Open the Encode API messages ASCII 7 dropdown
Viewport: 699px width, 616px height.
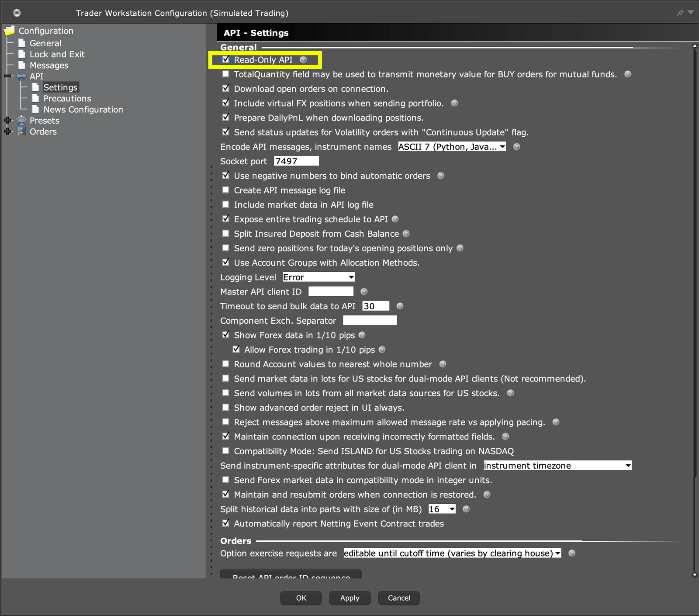(452, 147)
